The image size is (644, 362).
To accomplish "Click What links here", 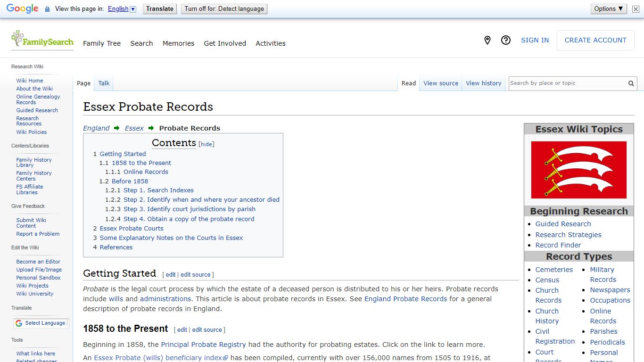I will point(36,354).
